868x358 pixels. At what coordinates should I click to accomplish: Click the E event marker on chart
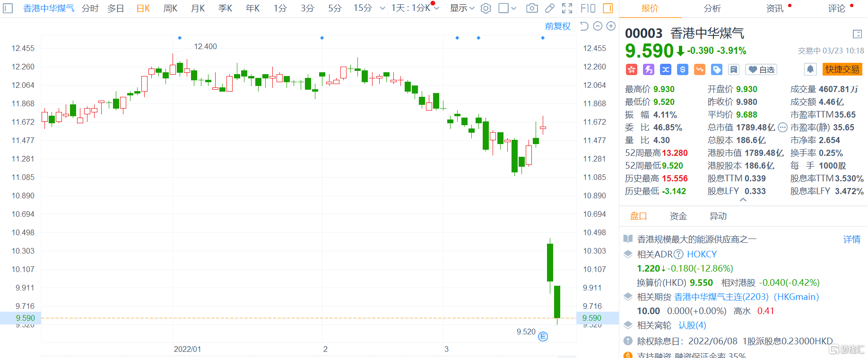coord(543,337)
